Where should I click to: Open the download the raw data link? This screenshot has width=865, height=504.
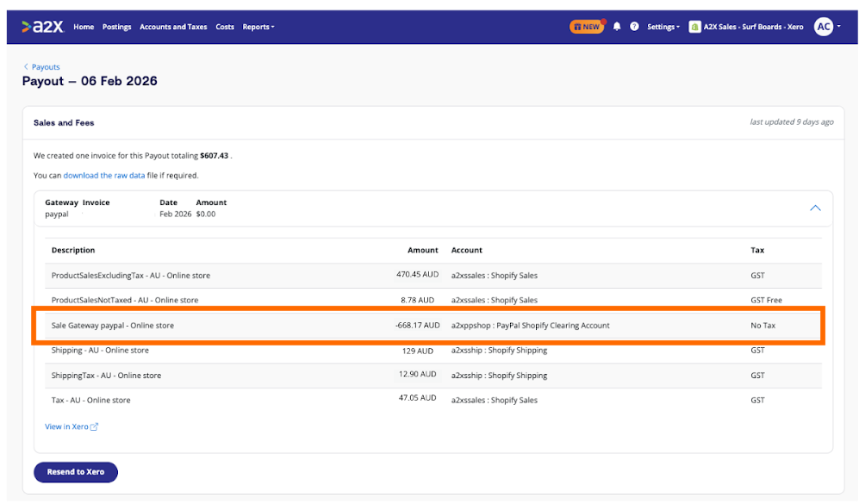104,175
